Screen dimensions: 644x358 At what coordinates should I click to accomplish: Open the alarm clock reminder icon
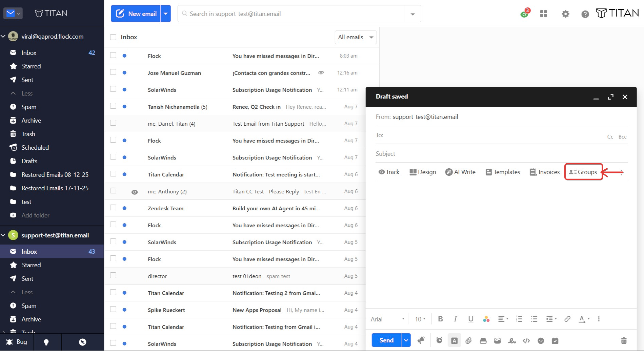pos(439,340)
